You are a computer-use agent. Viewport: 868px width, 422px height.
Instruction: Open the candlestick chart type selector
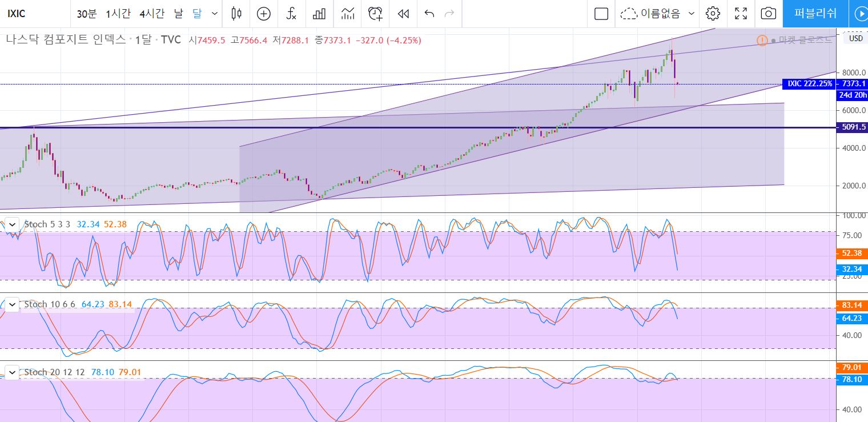[236, 14]
